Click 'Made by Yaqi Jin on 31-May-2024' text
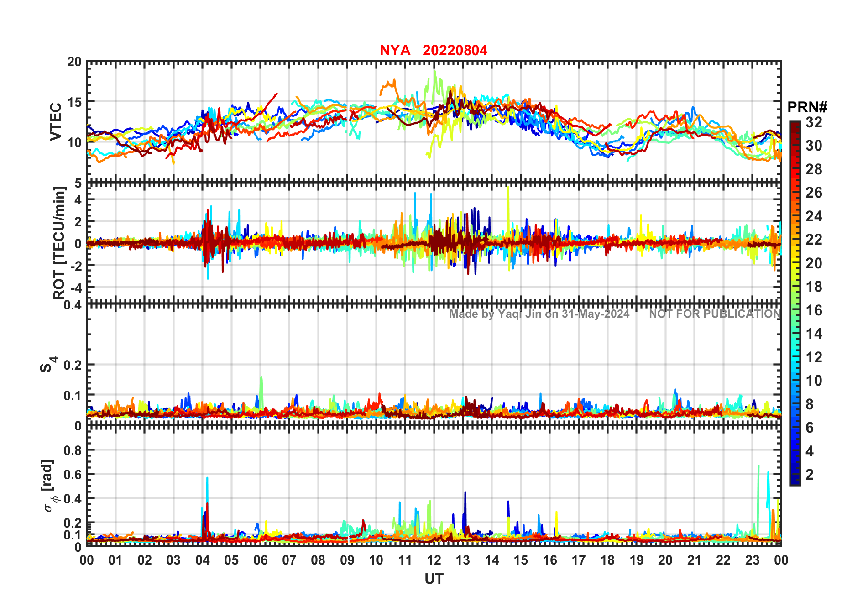Screen dimensions: 868x607 point(539,314)
